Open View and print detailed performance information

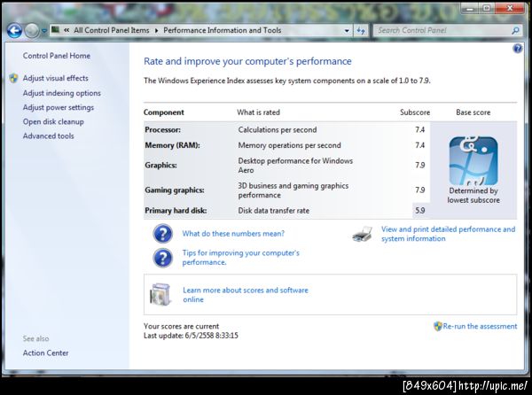(448, 234)
